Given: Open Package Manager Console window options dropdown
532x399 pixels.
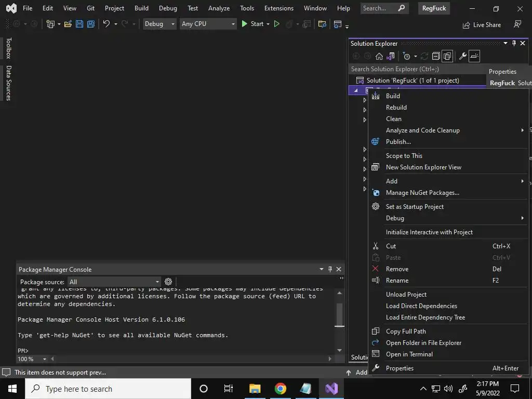Looking at the screenshot, I should [321, 269].
